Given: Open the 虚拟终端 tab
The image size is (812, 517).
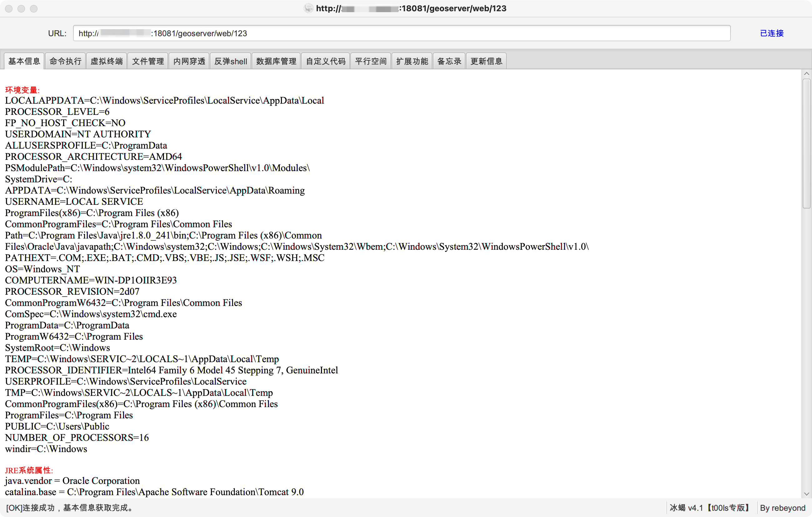Looking at the screenshot, I should (106, 61).
